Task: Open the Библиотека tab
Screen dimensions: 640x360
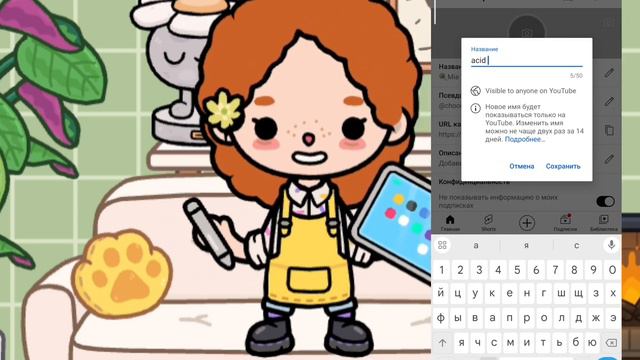Action: tap(603, 223)
